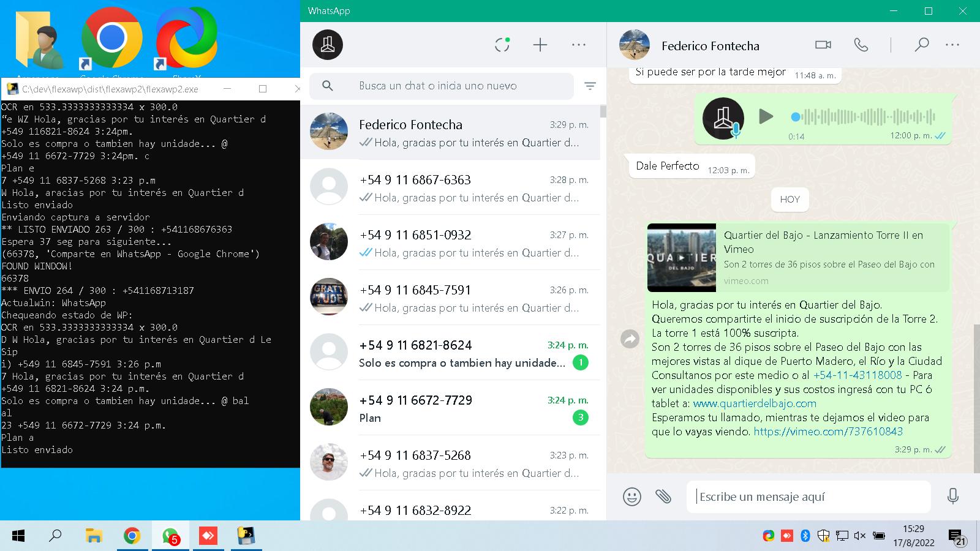Open your WhatsApp profile avatar
Image resolution: width=980 pixels, height=551 pixels.
328,45
